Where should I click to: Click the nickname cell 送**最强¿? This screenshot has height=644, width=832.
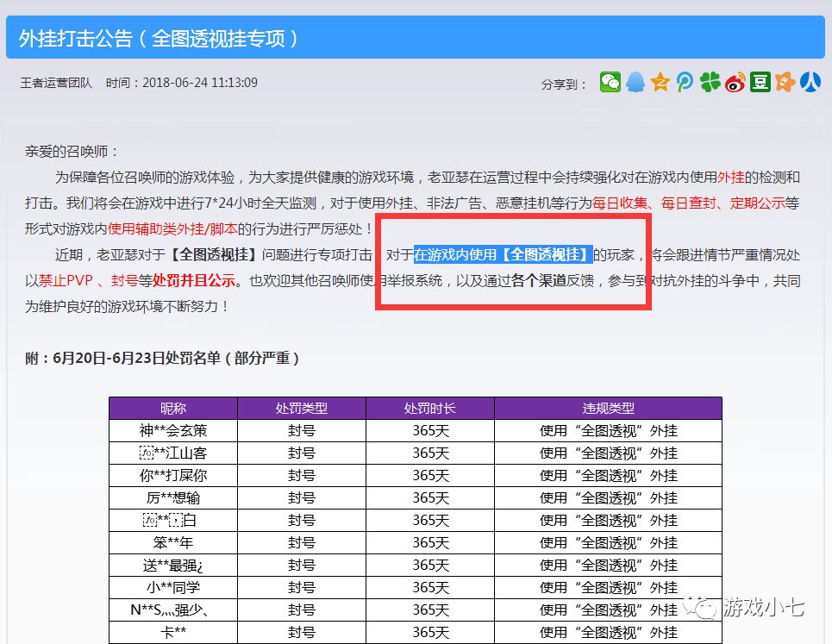(173, 565)
